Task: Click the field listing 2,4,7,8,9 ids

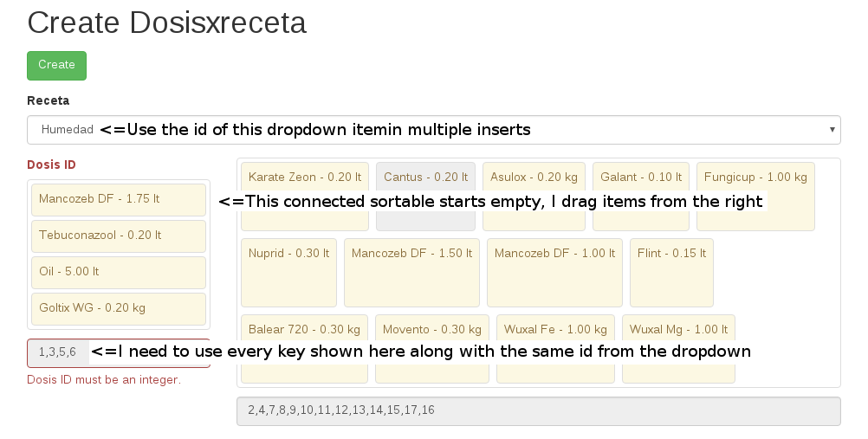Action: pyautogui.click(x=538, y=410)
